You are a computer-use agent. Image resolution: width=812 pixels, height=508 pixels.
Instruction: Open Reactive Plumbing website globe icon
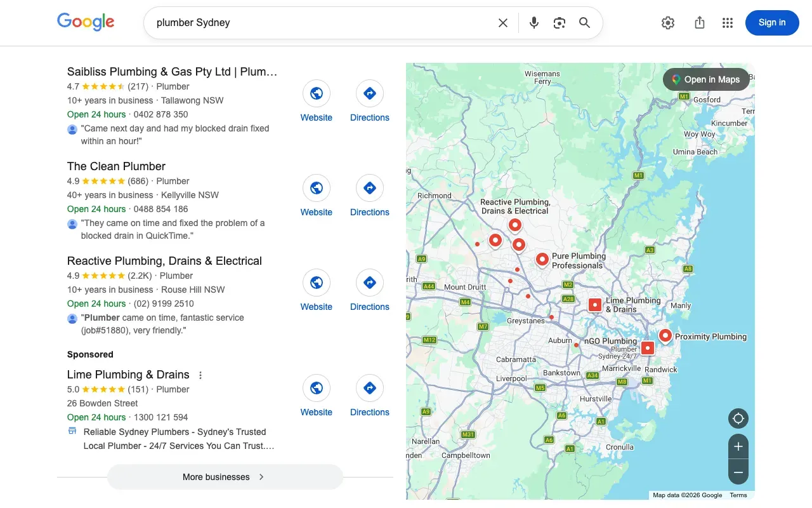point(317,283)
